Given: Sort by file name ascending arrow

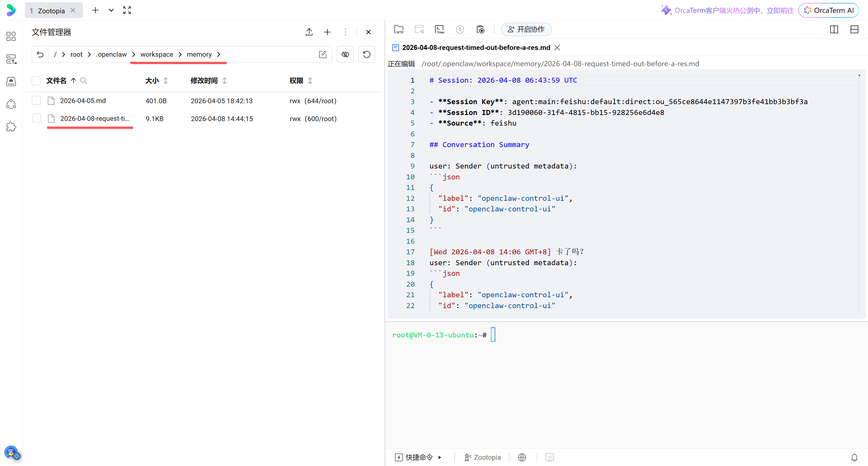Looking at the screenshot, I should tap(73, 81).
